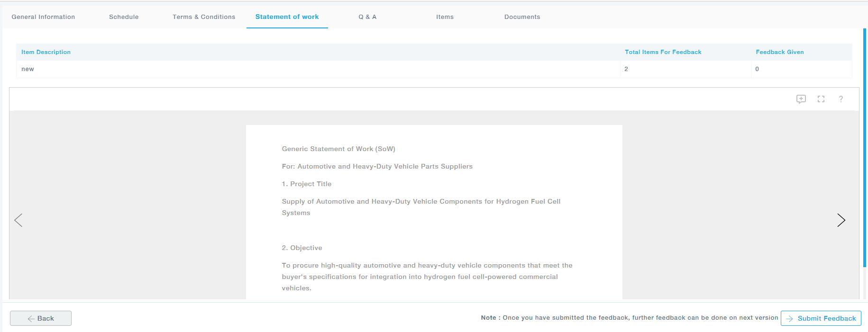868x332 pixels.
Task: Go to next page with right arrow
Action: pos(841,220)
